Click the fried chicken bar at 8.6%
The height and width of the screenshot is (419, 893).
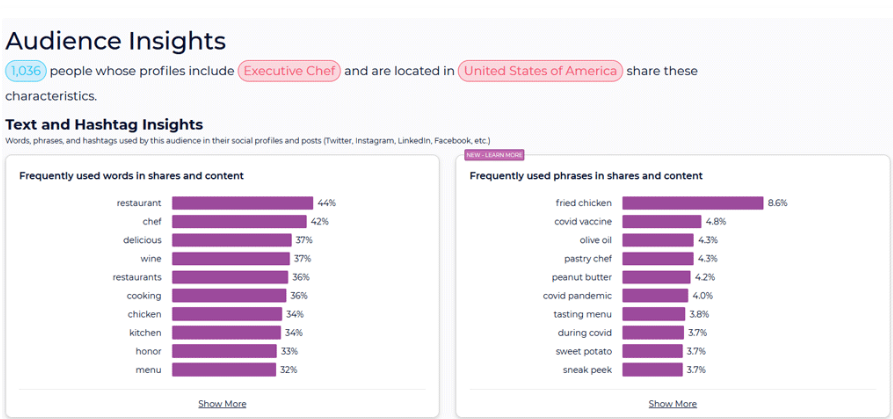click(692, 203)
